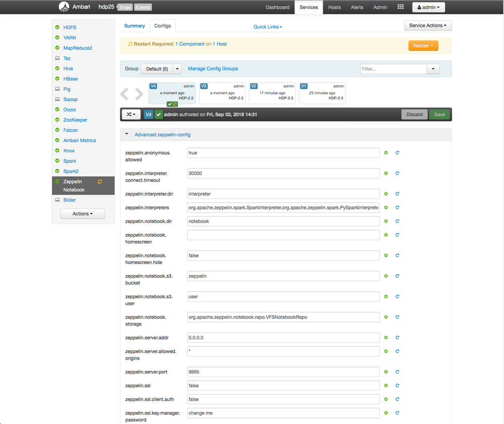Click the override icon for zeppelin.notebook.storage
Viewport: 504px width, 424px height.
click(x=386, y=317)
